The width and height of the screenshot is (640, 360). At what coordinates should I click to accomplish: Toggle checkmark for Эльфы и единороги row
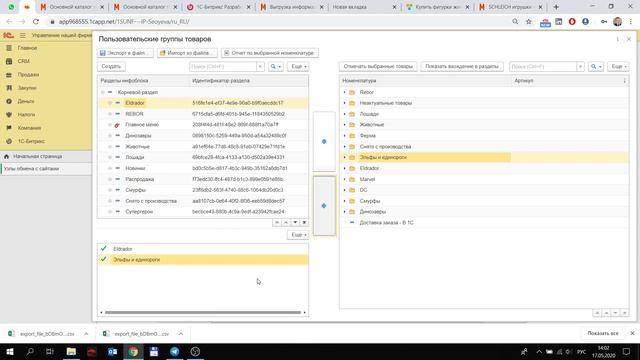click(104, 260)
